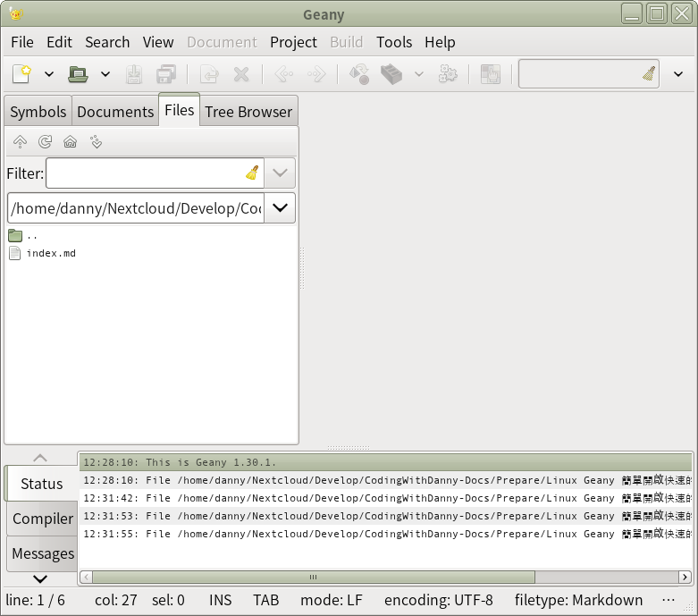Open the Filter history dropdown

click(281, 173)
